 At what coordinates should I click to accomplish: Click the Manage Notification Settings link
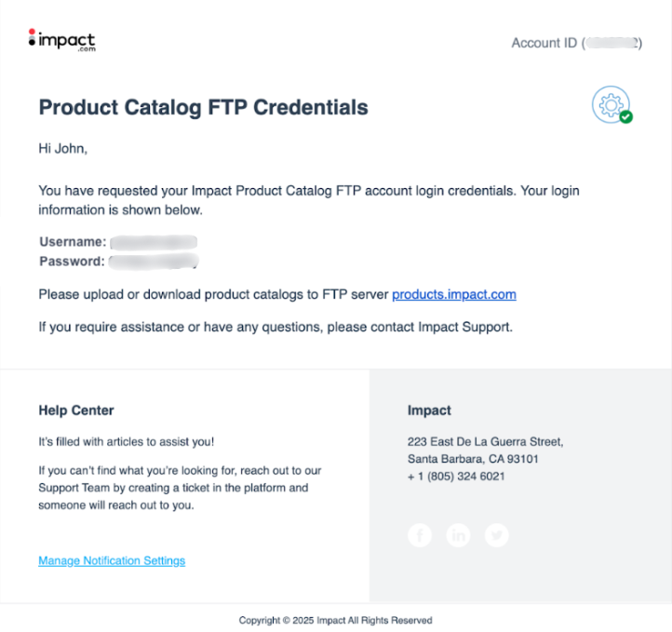[112, 560]
